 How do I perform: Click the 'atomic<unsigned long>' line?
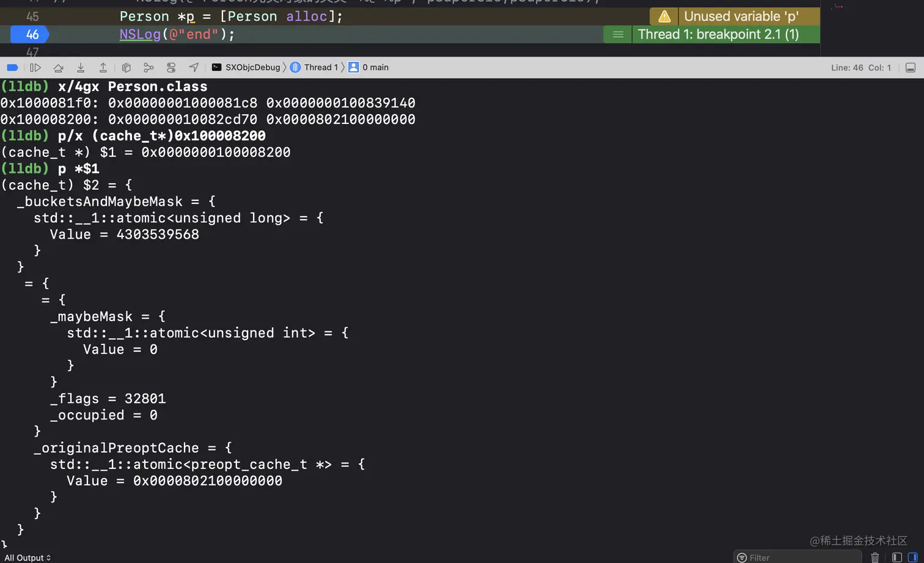pyautogui.click(x=178, y=218)
